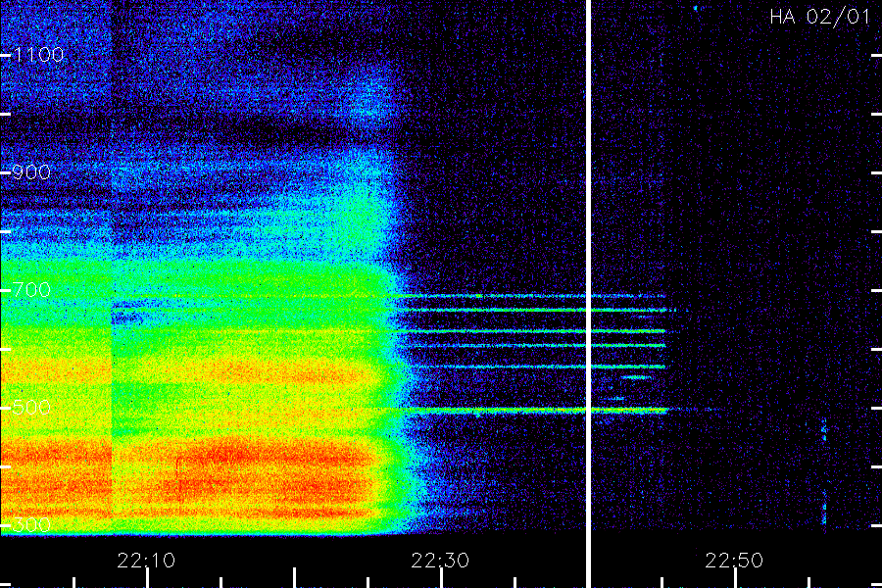The width and height of the screenshot is (882, 588).
Task: Click the 22:30 time axis label
Action: (440, 561)
